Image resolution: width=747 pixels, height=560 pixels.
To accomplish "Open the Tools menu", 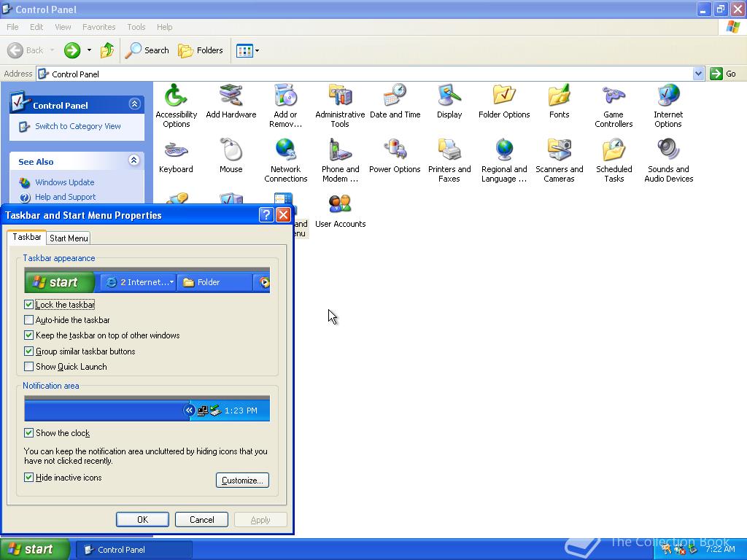I will pos(136,27).
